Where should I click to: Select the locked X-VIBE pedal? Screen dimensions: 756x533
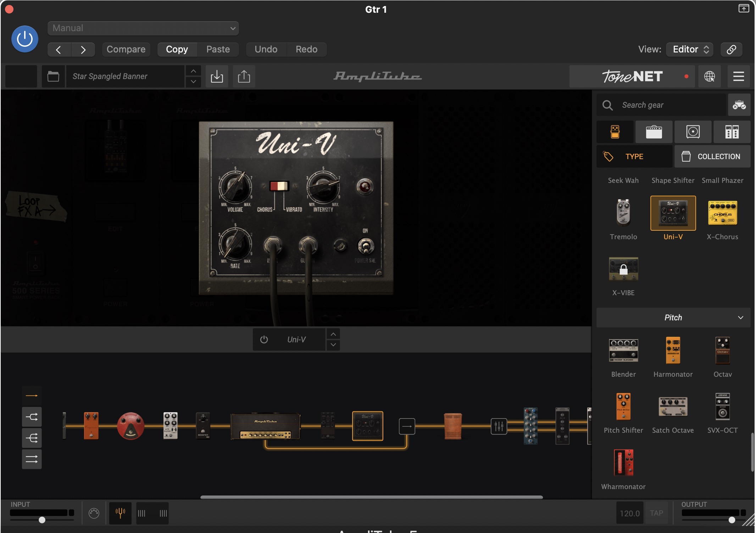(x=623, y=269)
